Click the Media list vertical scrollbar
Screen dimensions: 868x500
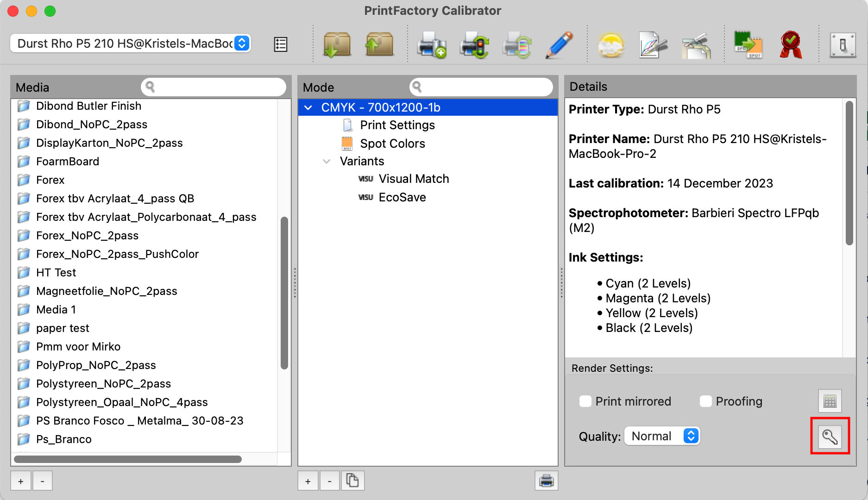coord(284,293)
